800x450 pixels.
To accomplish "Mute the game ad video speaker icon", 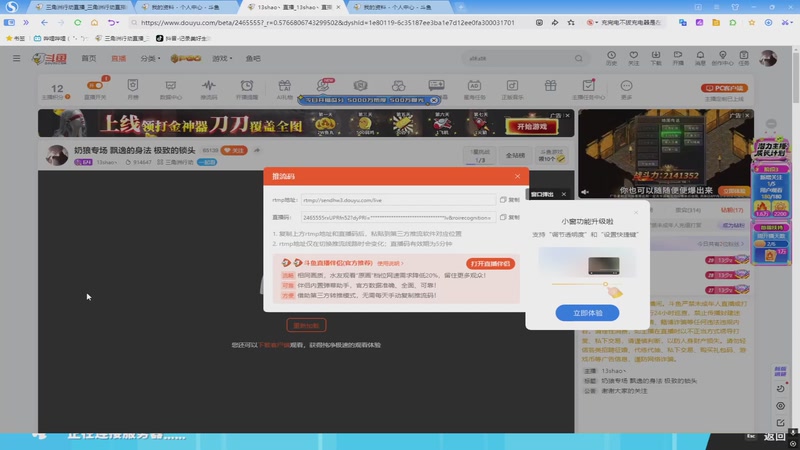I will pyautogui.click(x=585, y=192).
